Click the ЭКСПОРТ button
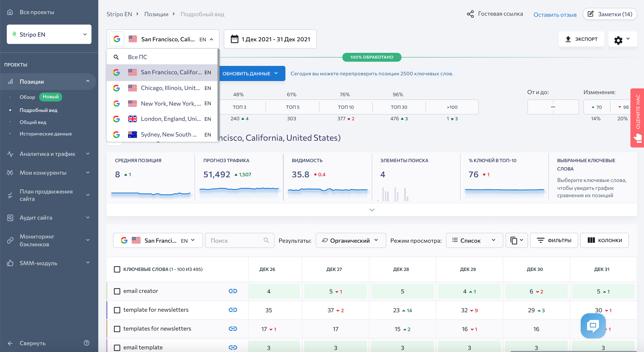This screenshot has width=644, height=352. click(581, 39)
